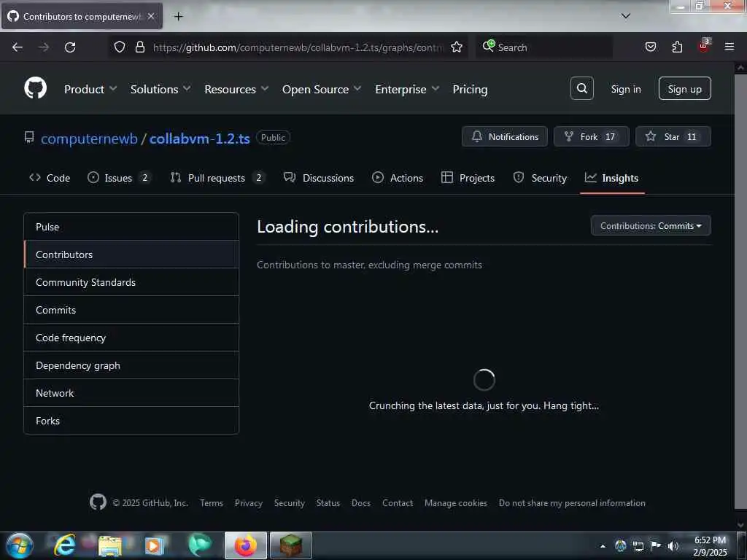Screen dimensions: 747x560
Task: Open the Contributions: Commits dropdown
Action: [x=651, y=226]
